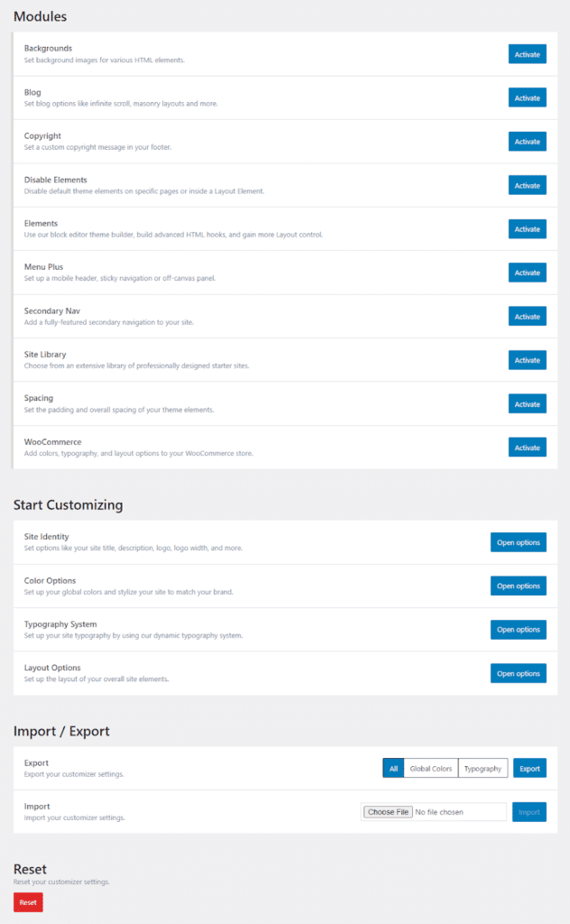Activate the WooCommerce module

[x=527, y=448]
